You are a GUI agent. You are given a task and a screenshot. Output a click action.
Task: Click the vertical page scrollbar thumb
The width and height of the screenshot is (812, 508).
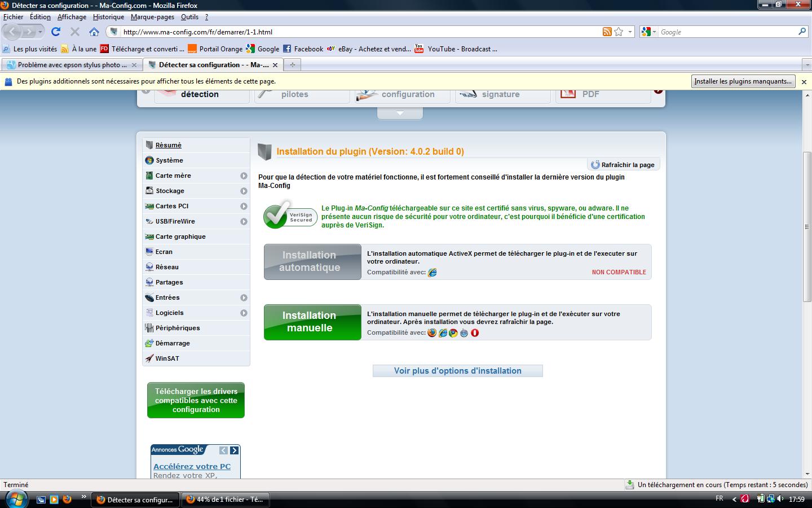click(806, 227)
